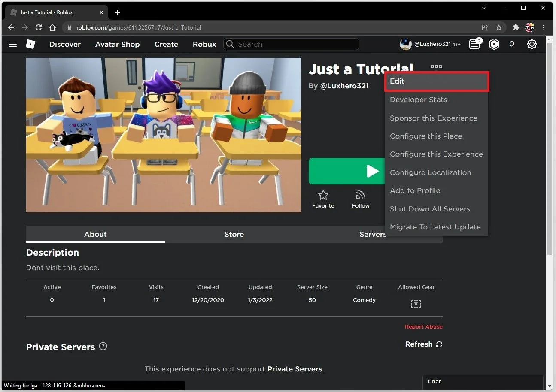Switch to the Store tab
Image resolution: width=556 pixels, height=392 pixels.
coord(234,234)
